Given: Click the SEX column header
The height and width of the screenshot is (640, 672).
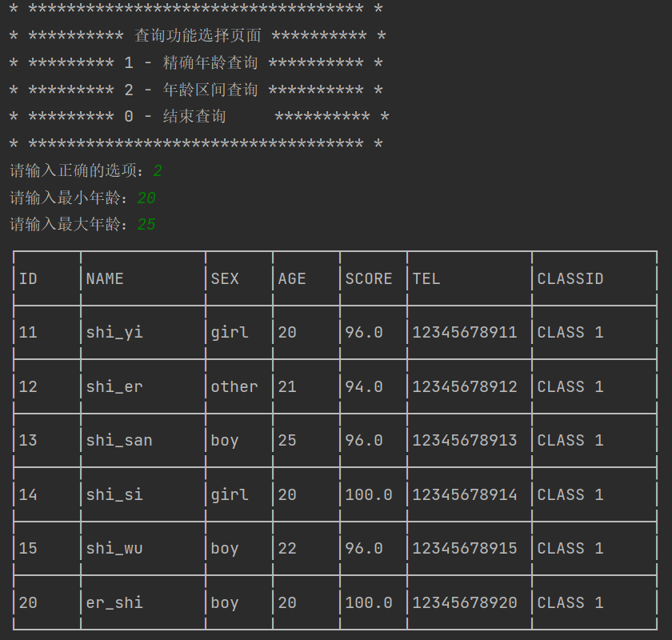Looking at the screenshot, I should pos(225,278).
